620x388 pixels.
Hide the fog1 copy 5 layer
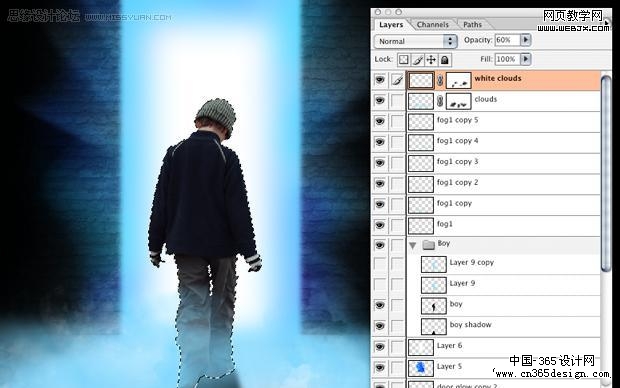(x=380, y=121)
